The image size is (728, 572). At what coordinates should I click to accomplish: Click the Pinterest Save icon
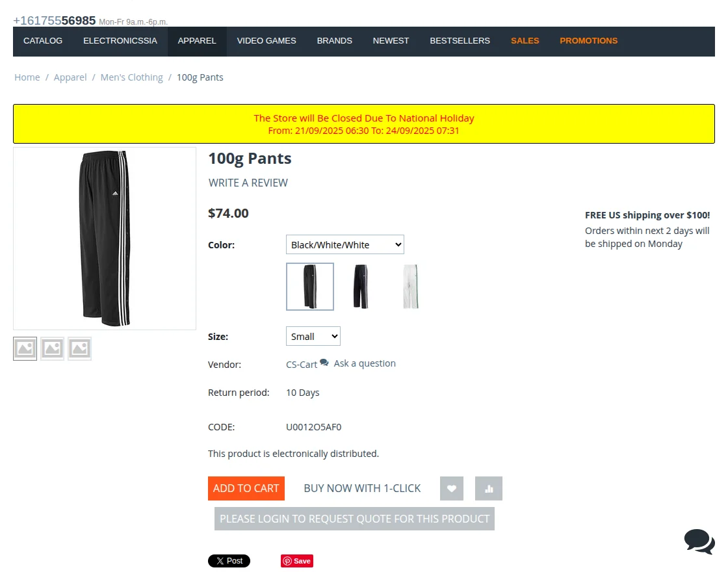[296, 560]
